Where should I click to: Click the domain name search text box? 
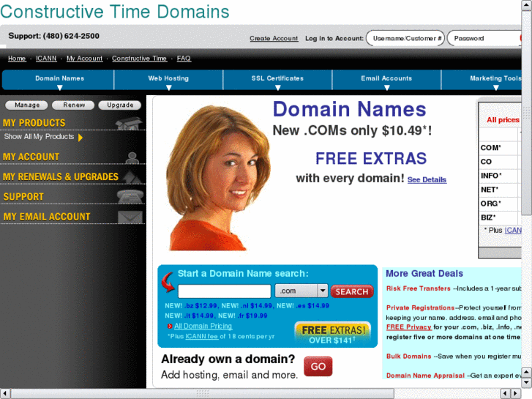[x=224, y=291]
